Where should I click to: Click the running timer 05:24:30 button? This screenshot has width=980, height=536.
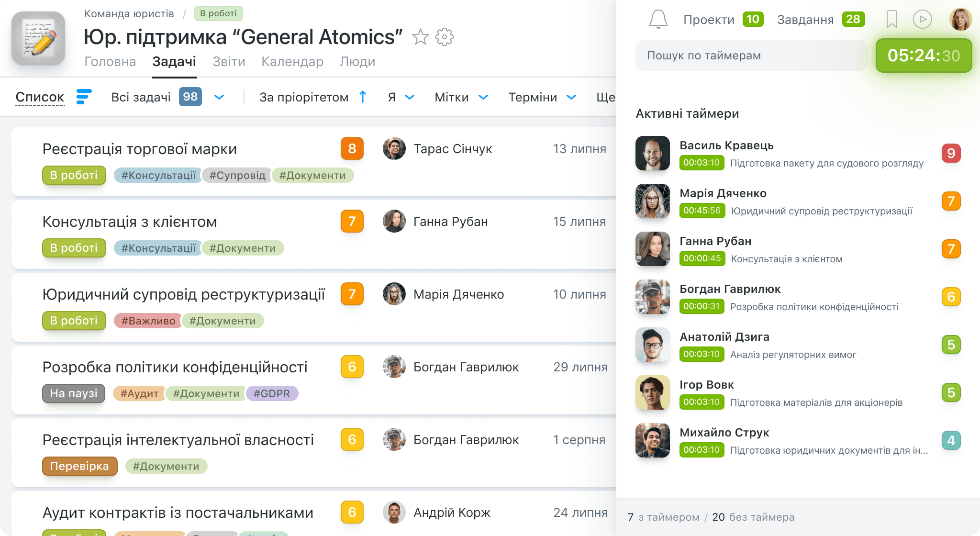(x=924, y=56)
